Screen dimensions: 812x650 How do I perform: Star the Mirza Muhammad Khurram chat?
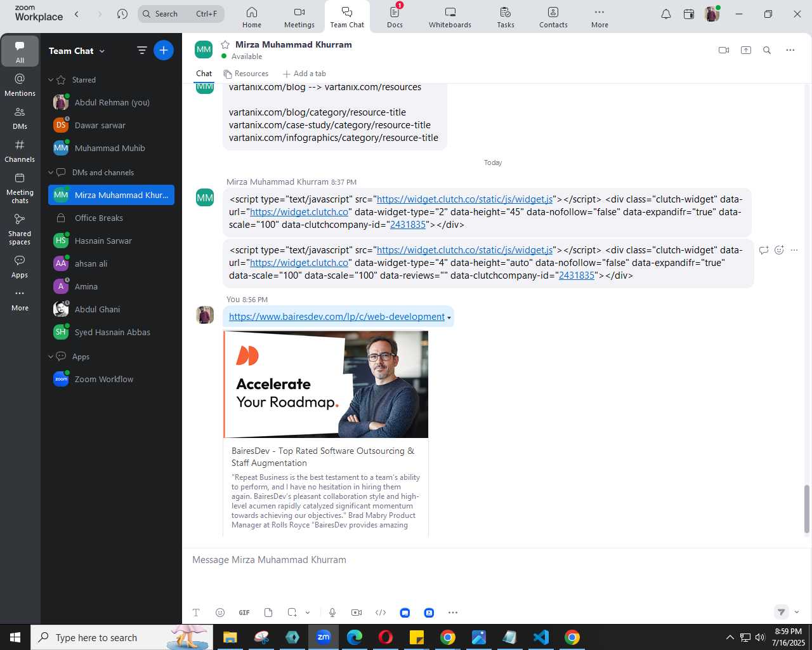[x=225, y=44]
